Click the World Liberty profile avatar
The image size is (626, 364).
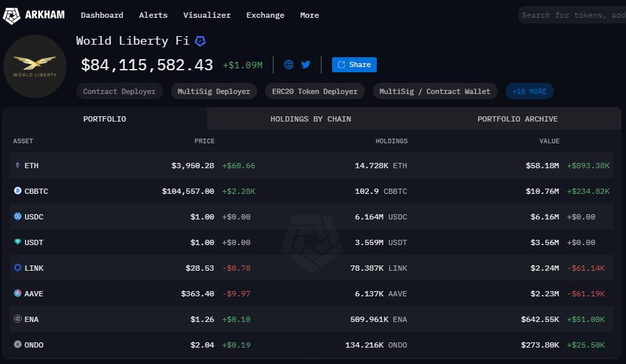tap(35, 66)
